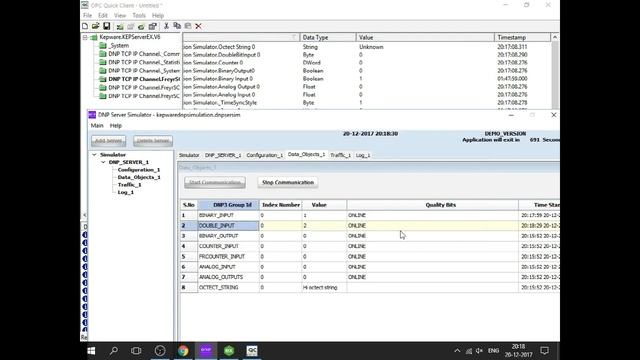Switch to the DNP_SERVER_1 tab

[x=223, y=155]
